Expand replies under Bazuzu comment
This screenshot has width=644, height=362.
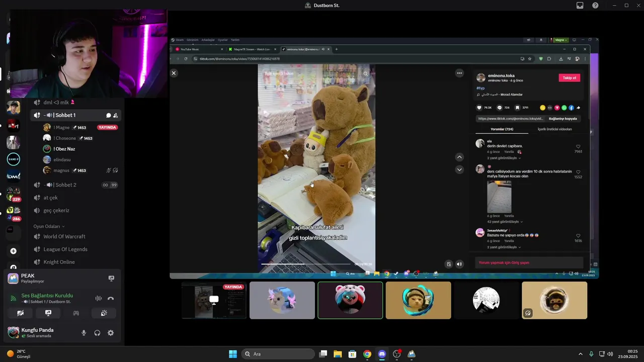[503, 247]
